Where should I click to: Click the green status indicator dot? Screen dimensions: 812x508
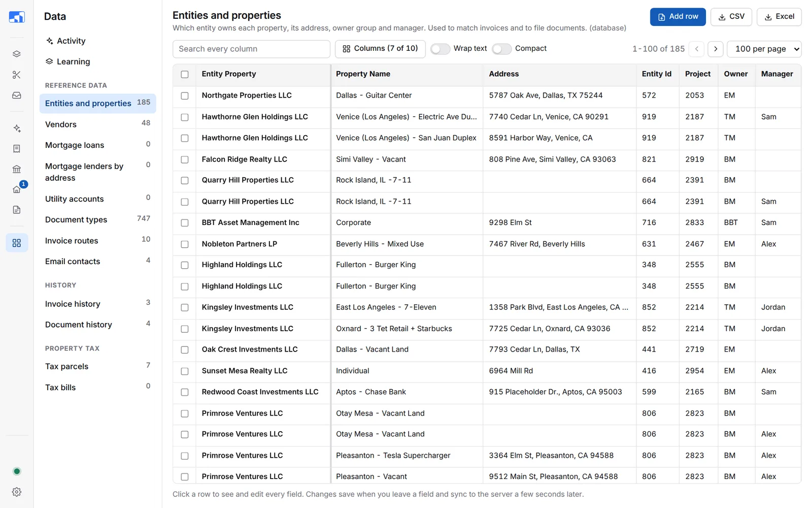tap(17, 471)
